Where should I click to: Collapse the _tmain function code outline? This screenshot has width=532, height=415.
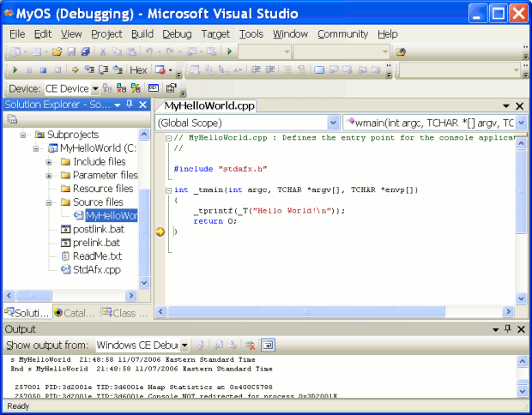click(x=168, y=190)
